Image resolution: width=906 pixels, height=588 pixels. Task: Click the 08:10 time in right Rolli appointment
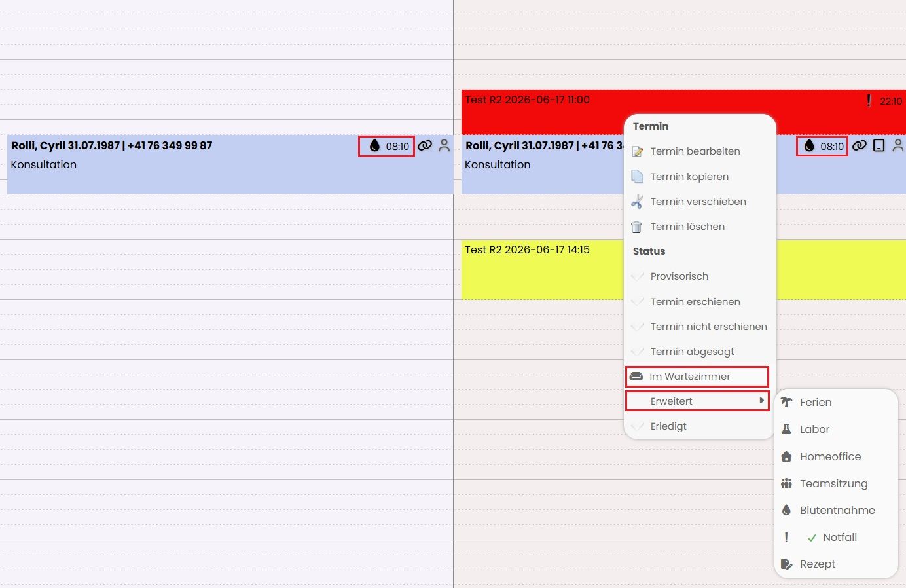[x=832, y=146]
